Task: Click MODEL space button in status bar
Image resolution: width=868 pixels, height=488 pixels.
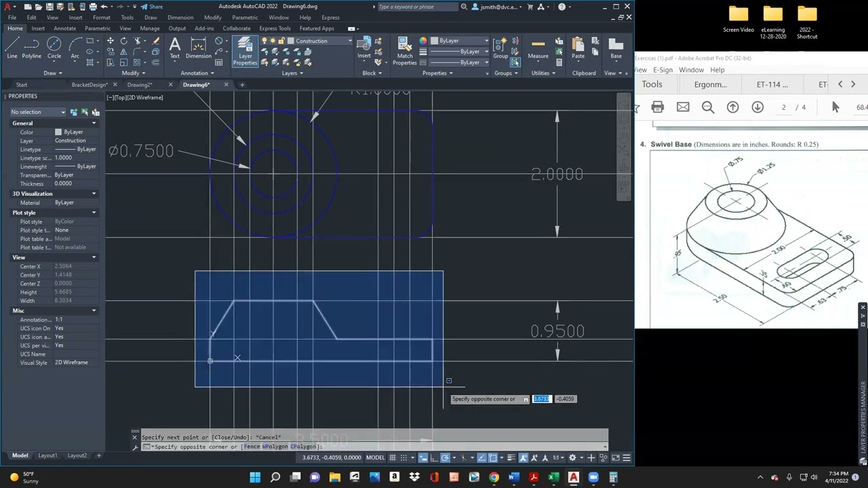Action: click(375, 457)
